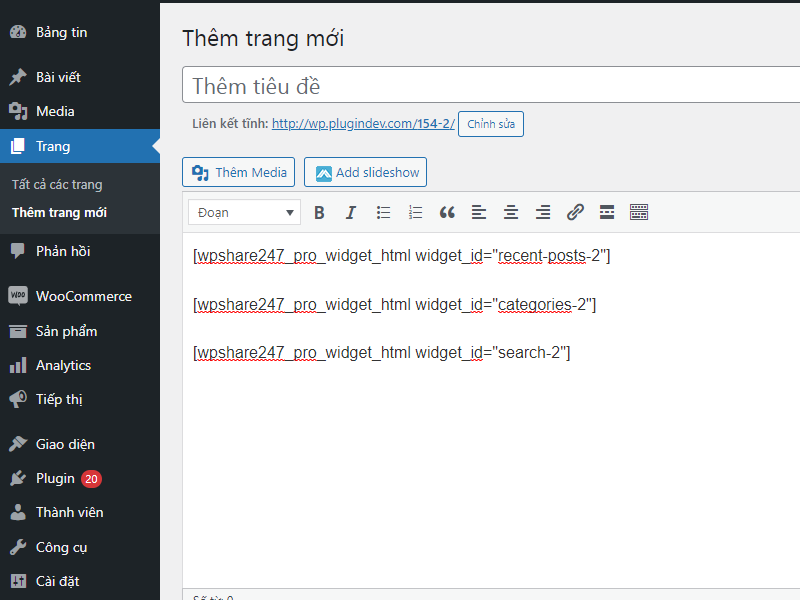Open Thành viên menu item
This screenshot has height=600, width=800.
(x=69, y=512)
